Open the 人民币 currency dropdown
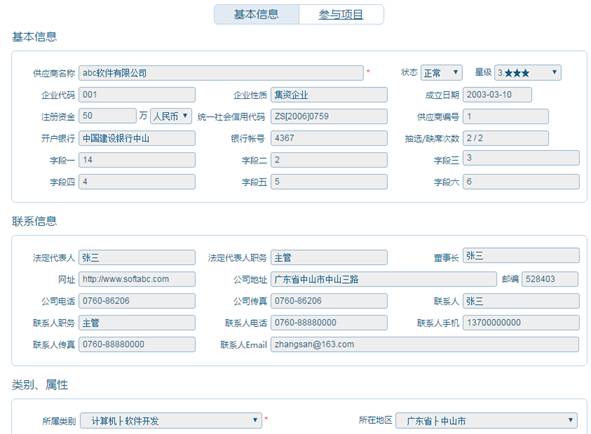 coord(171,116)
